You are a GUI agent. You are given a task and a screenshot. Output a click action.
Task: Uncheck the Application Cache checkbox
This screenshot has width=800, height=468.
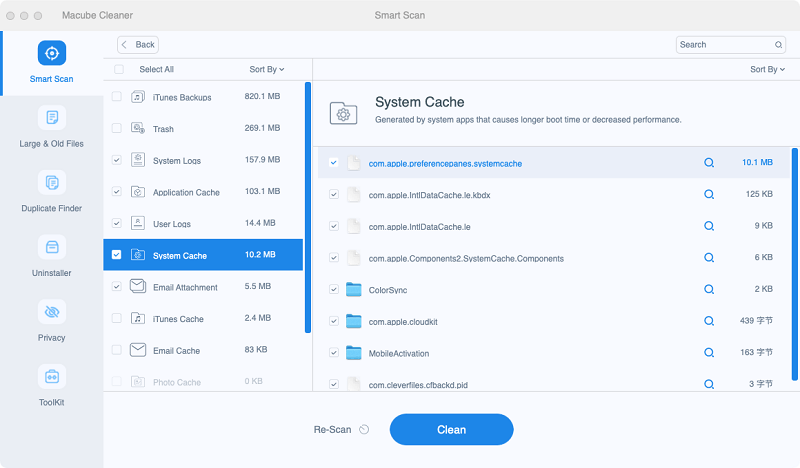point(117,191)
